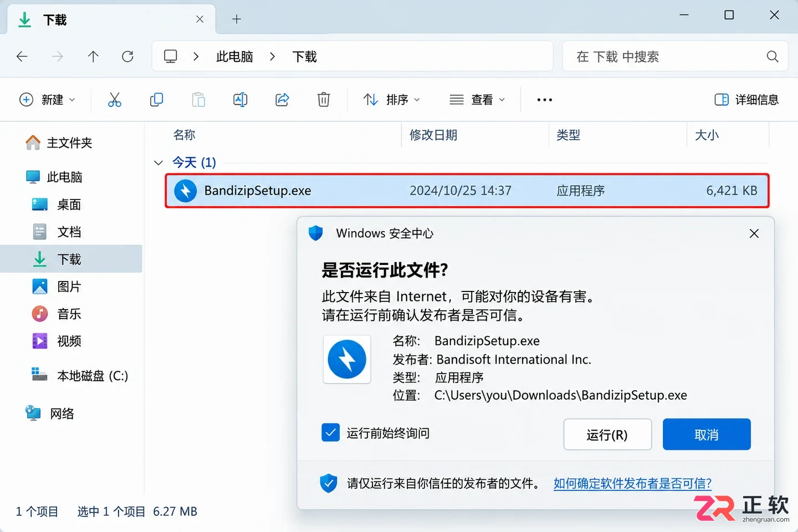
Task: Open 主文件夹 in the sidebar
Action: [59, 143]
